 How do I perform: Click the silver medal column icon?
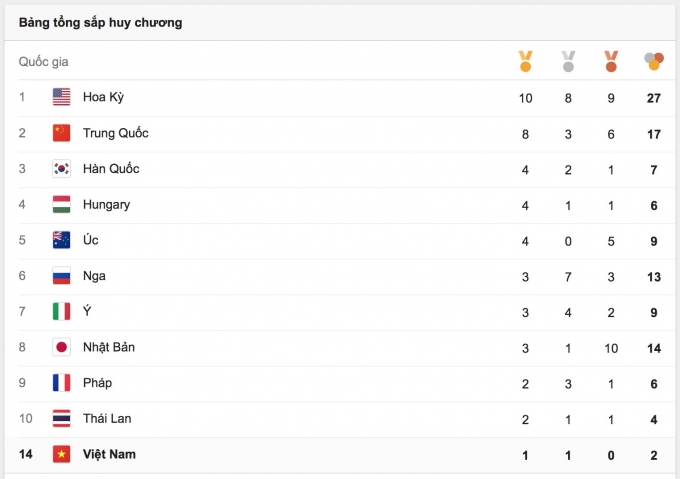point(568,61)
